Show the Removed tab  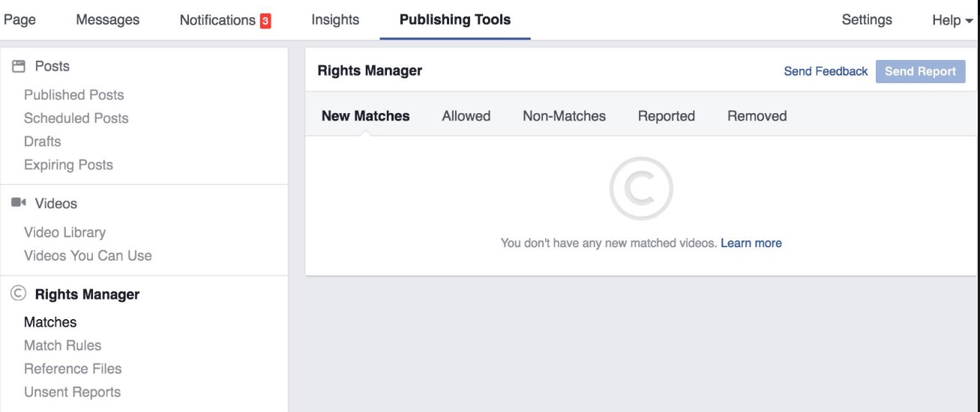pyautogui.click(x=757, y=116)
